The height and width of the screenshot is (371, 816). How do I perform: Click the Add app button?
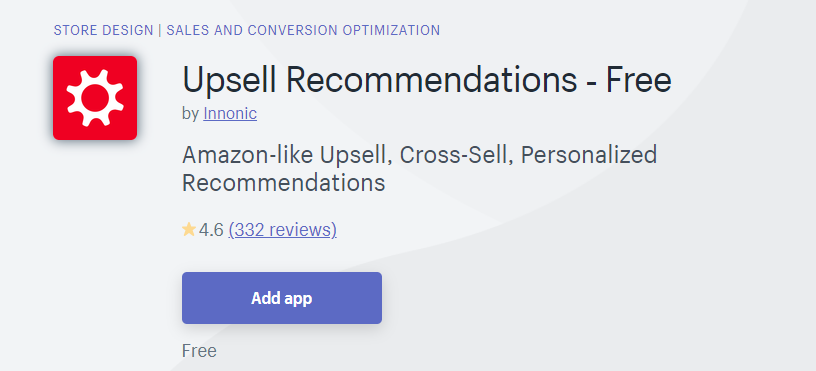pos(282,298)
